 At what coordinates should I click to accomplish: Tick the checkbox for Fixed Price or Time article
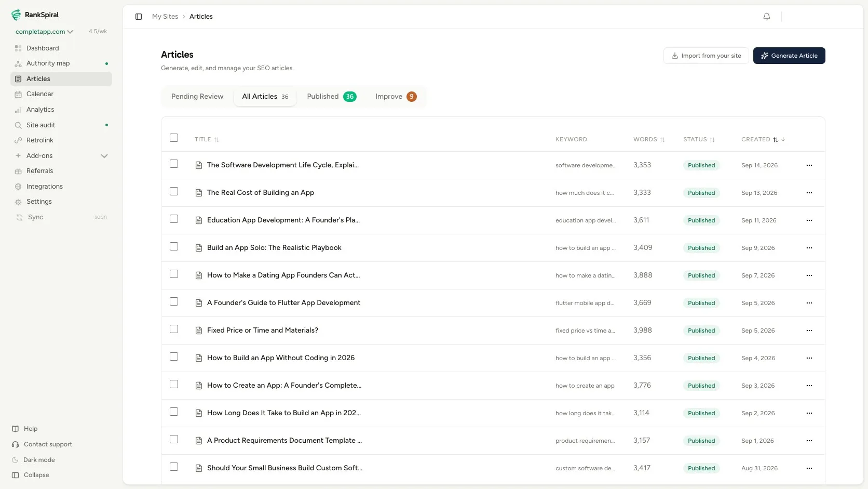[x=174, y=329]
